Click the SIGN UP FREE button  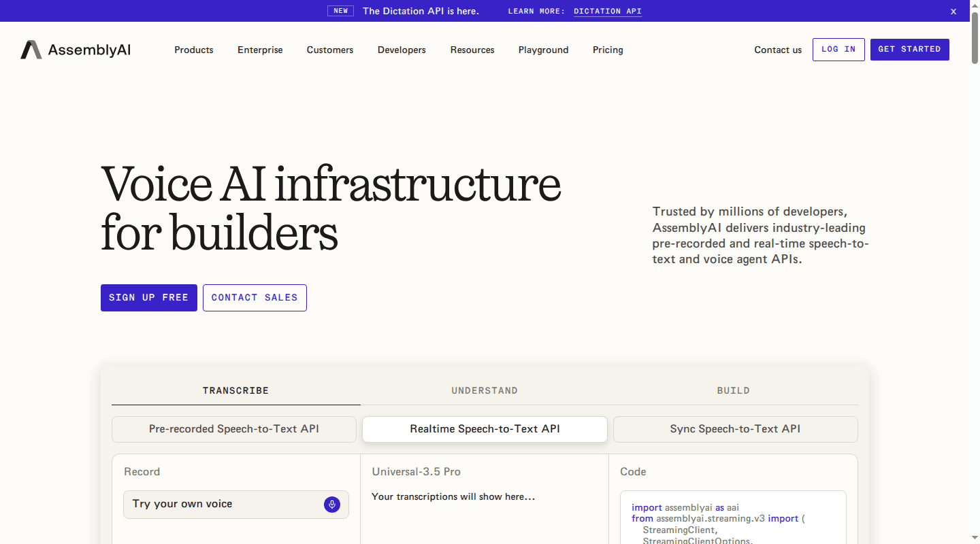pyautogui.click(x=149, y=298)
